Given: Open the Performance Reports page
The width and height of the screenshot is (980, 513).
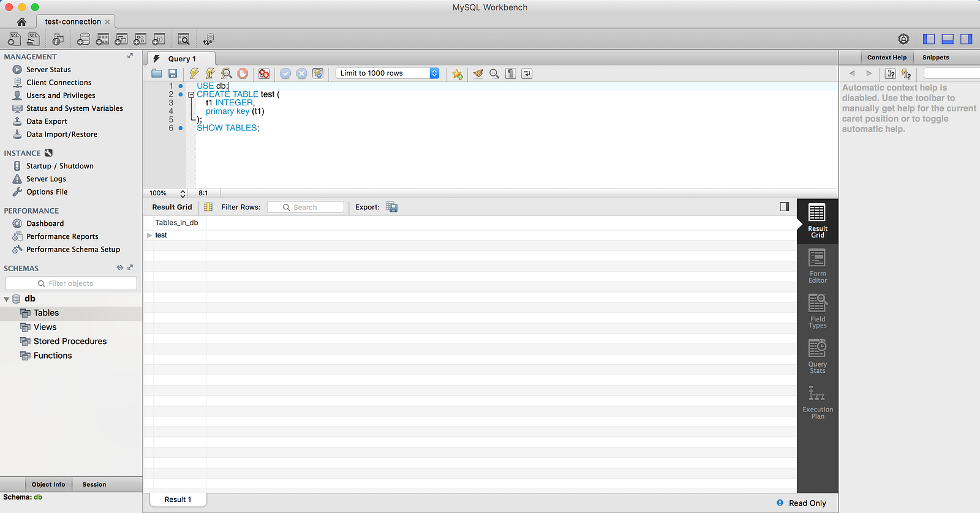Looking at the screenshot, I should pyautogui.click(x=62, y=236).
